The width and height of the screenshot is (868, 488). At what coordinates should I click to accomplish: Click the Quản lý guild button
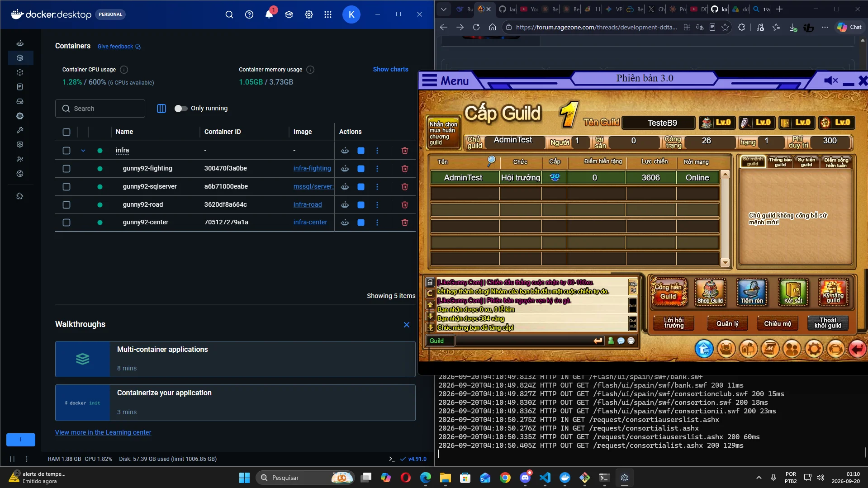click(727, 323)
